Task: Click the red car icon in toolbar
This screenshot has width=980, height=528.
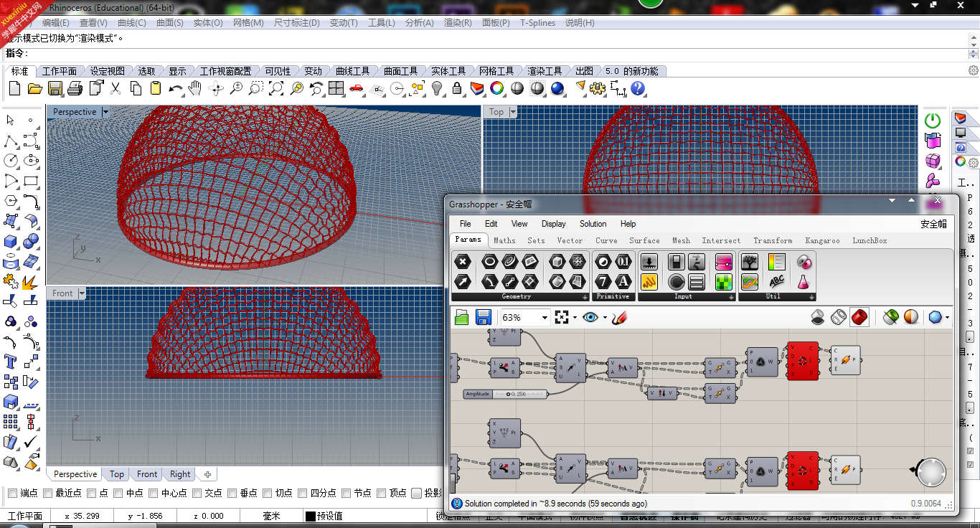Action: tap(357, 88)
